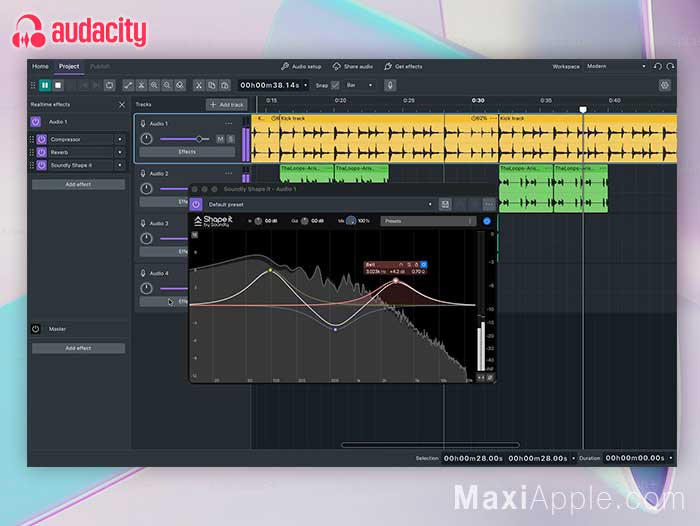Zoom in using the magnifier plus icon

coord(154,85)
